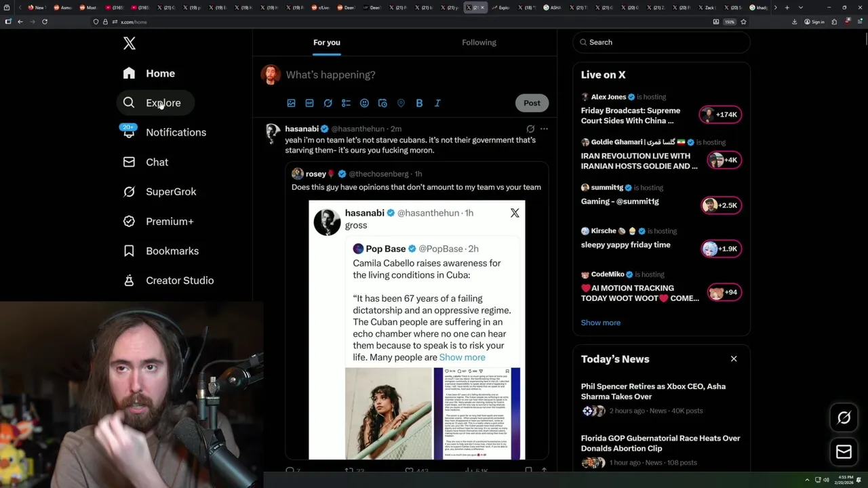
Task: Switch to the Following tab
Action: [x=479, y=42]
